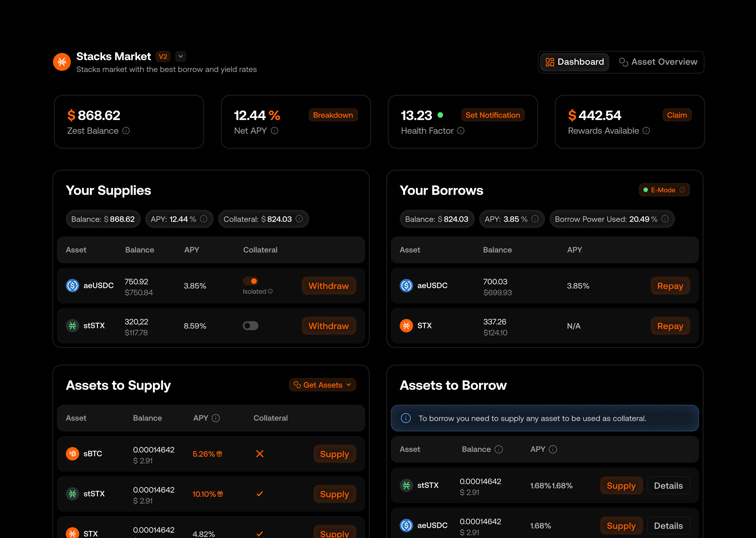The width and height of the screenshot is (756, 538).
Task: Click Rewards Available info icon
Action: 646,131
